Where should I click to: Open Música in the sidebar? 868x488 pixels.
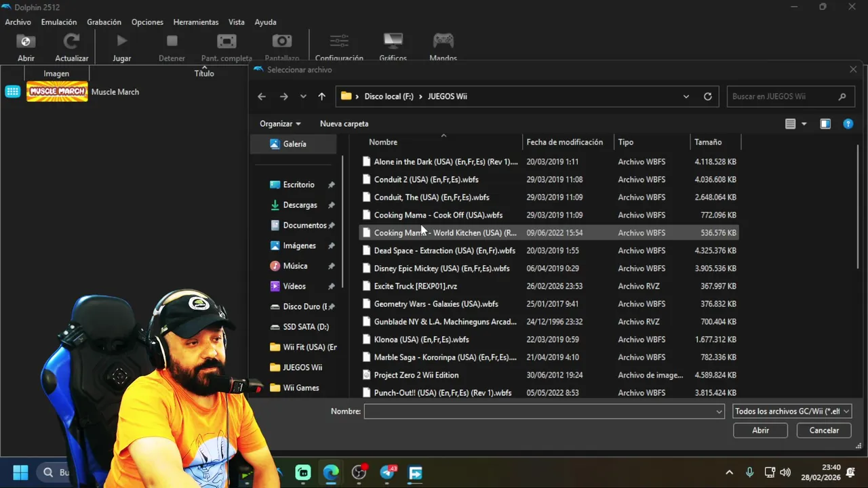[x=295, y=266]
